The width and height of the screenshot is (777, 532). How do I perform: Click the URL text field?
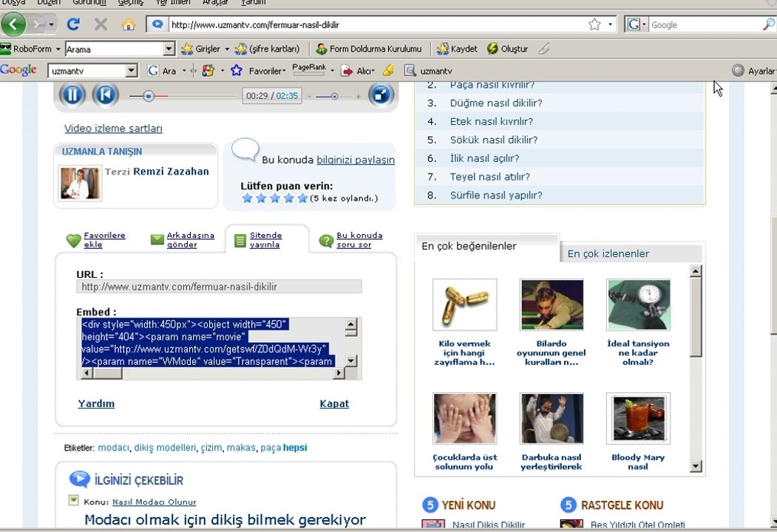click(219, 287)
